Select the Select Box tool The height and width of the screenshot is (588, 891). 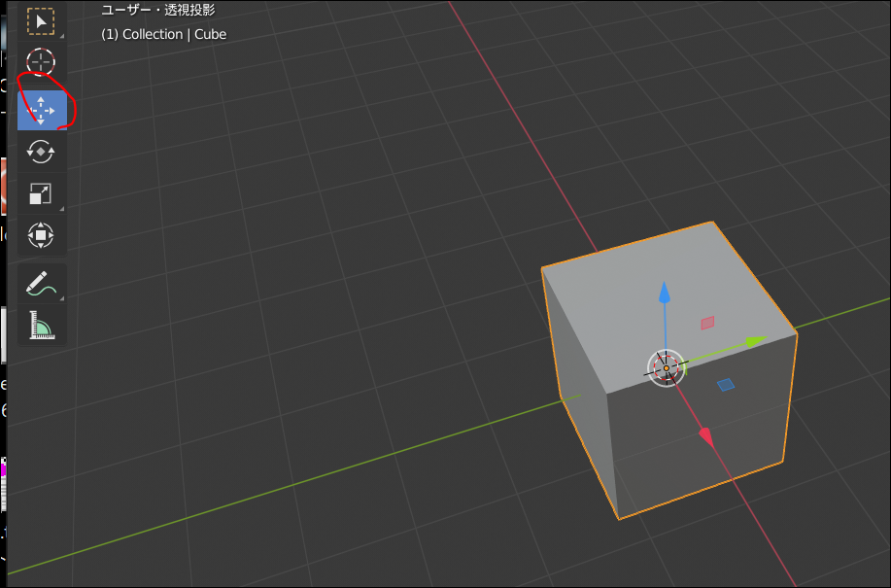point(42,22)
